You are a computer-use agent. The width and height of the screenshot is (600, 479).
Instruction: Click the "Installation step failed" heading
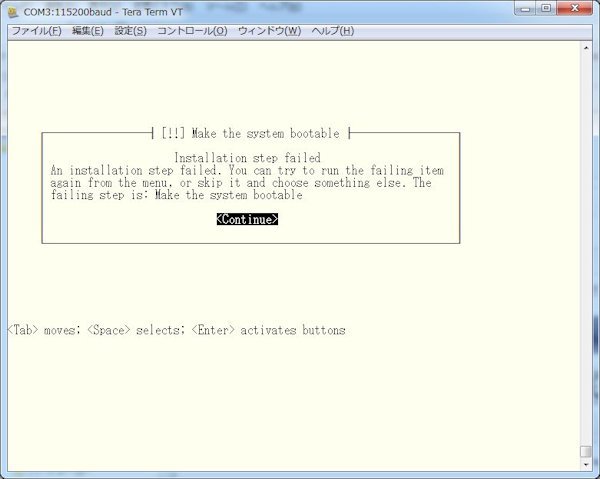tap(247, 158)
